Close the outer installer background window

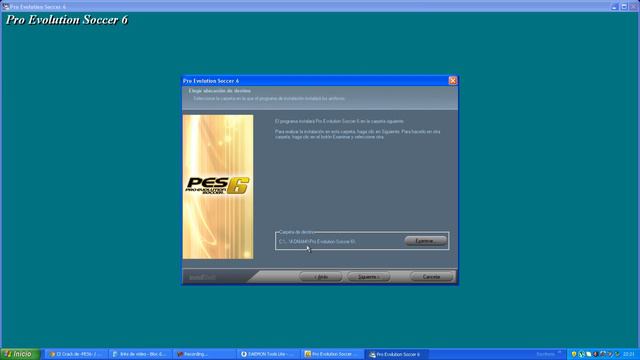[633, 7]
